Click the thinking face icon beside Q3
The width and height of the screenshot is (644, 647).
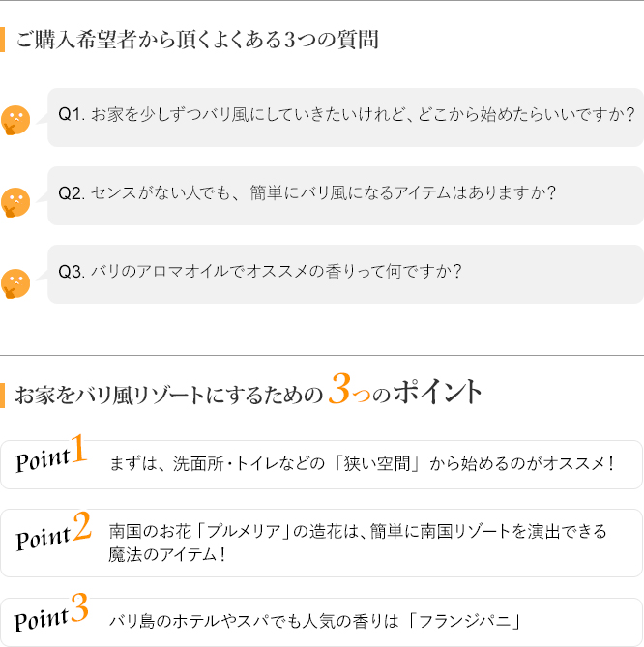15,283
